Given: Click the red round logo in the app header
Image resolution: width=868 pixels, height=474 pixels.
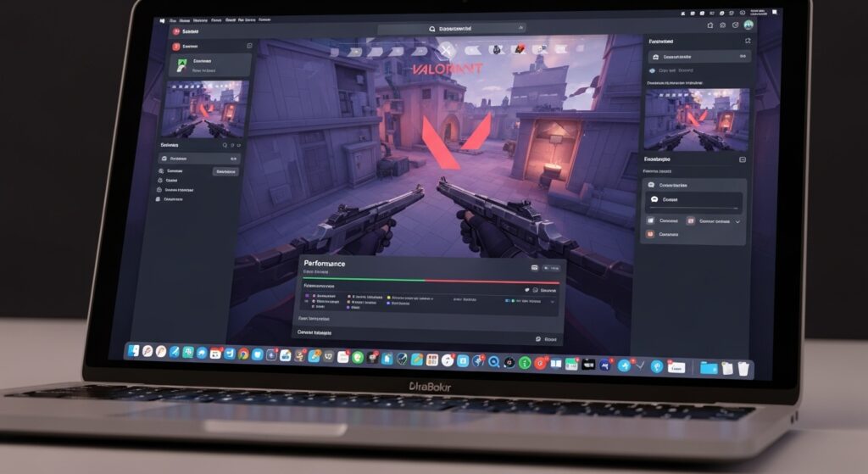Looking at the screenshot, I should click(176, 32).
